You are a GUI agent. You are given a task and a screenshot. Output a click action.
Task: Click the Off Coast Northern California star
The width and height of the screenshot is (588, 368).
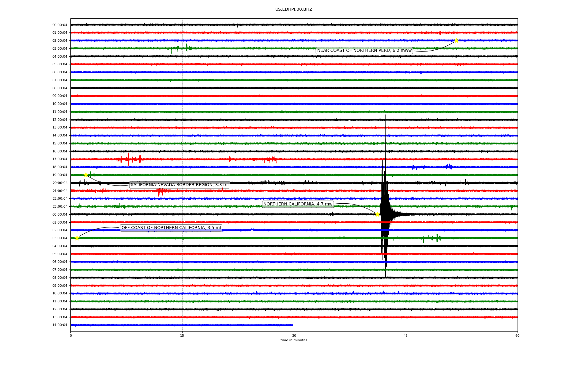pos(77,238)
